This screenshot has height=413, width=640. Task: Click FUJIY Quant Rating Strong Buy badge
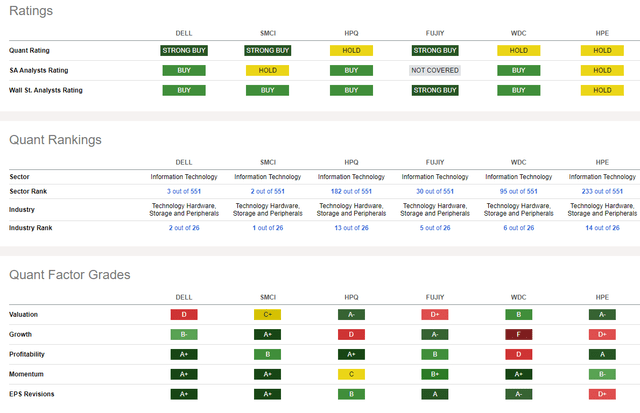(435, 51)
